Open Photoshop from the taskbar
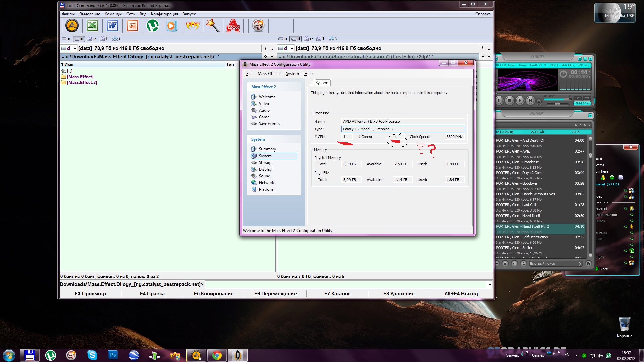 (x=113, y=355)
